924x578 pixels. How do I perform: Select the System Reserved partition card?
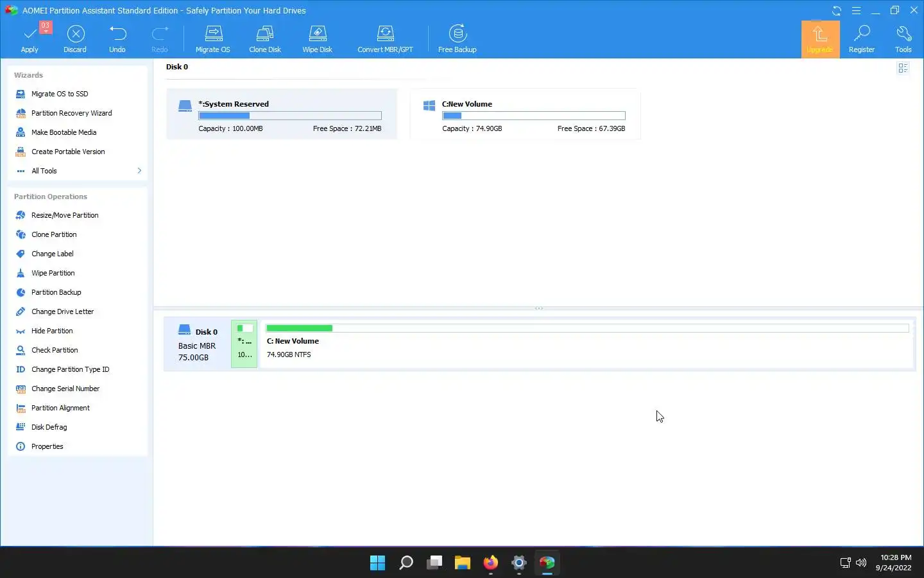click(x=282, y=114)
